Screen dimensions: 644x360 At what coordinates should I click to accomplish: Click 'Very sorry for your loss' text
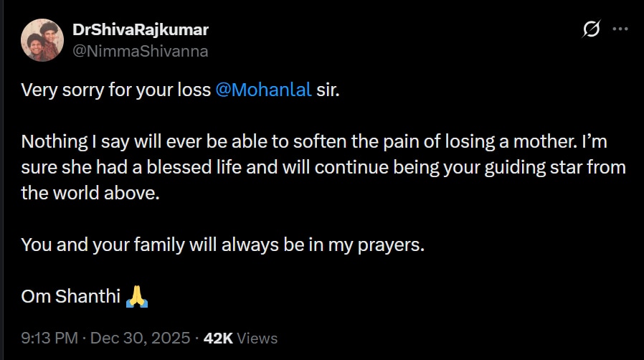tap(115, 90)
